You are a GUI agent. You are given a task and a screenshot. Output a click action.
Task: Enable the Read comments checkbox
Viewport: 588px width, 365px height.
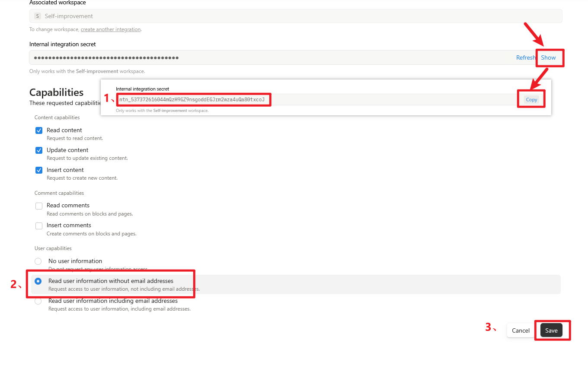(39, 206)
